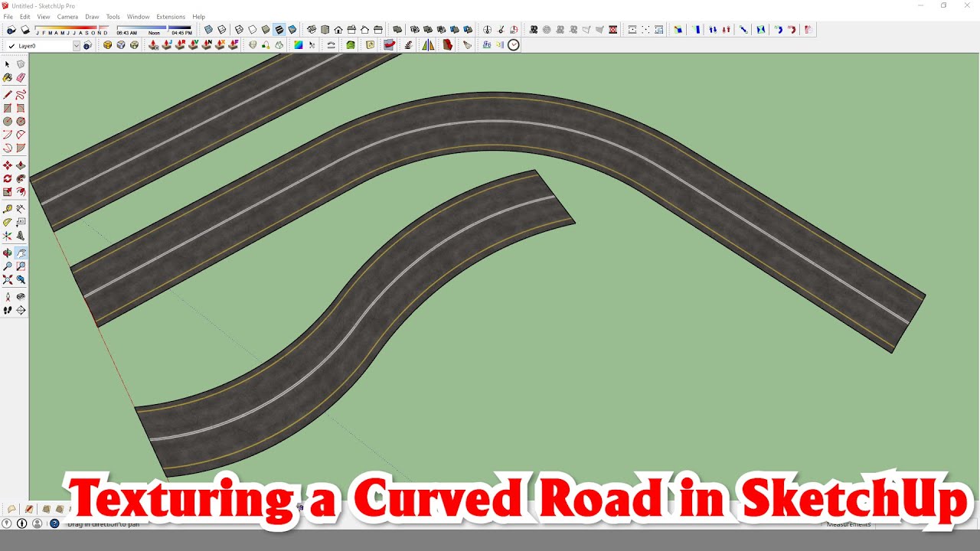Switch to Iso house view

click(x=312, y=30)
